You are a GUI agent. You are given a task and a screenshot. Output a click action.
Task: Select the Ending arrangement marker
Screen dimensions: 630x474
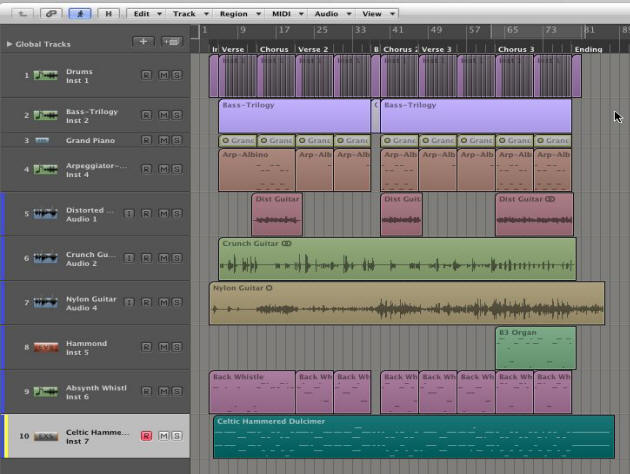(x=588, y=49)
